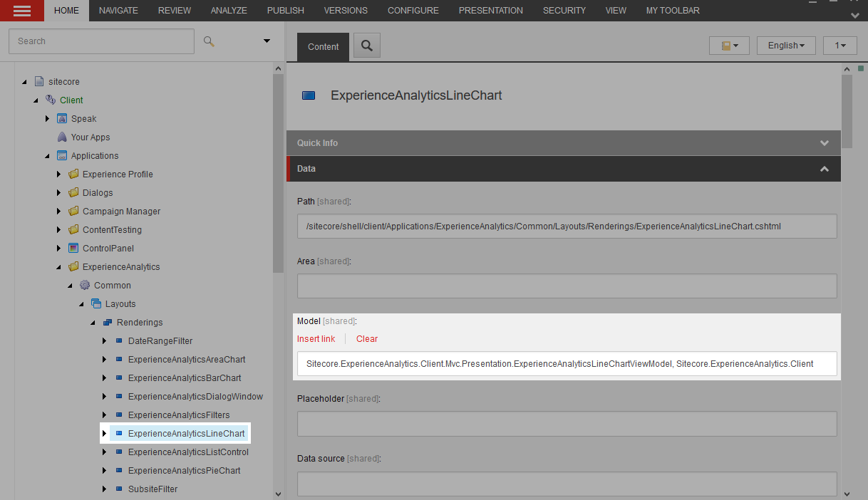Viewport: 868px width, 500px height.
Task: Click the ControlPanel item icon
Action: [x=73, y=248]
